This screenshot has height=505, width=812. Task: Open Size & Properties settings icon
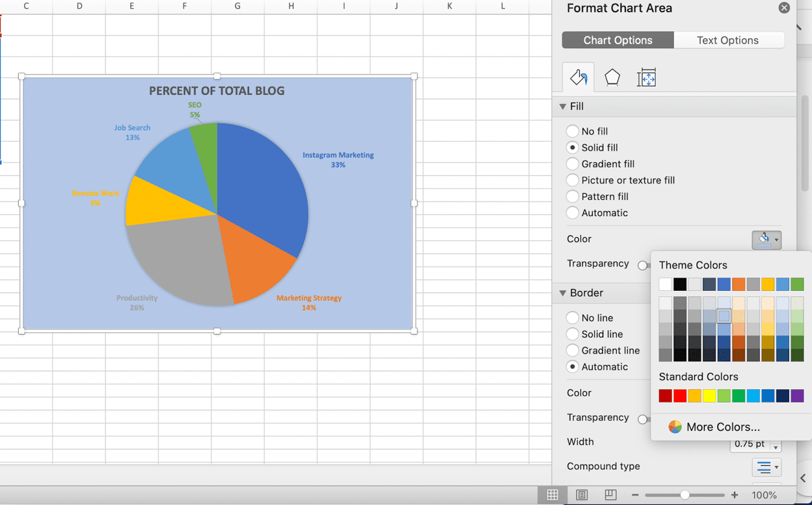coord(646,77)
